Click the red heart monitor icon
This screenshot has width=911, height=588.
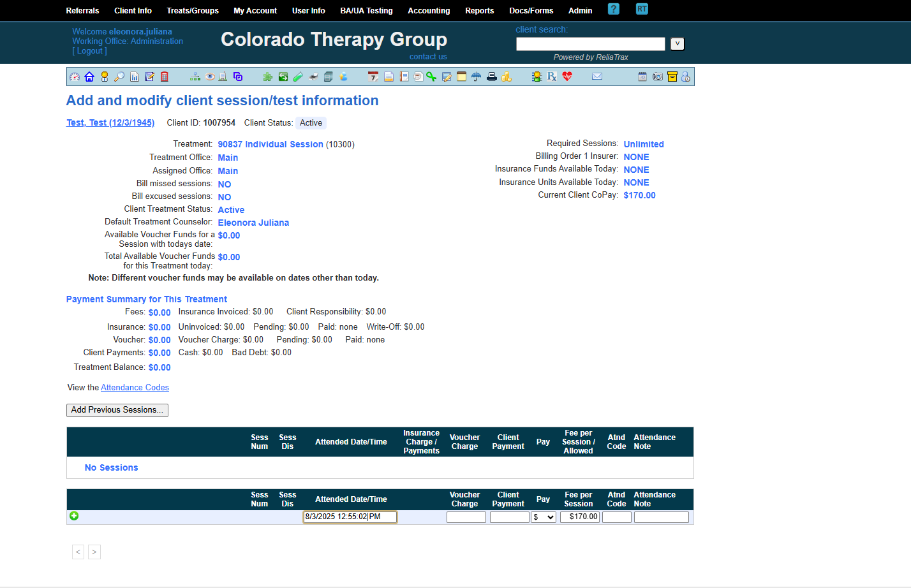[567, 77]
